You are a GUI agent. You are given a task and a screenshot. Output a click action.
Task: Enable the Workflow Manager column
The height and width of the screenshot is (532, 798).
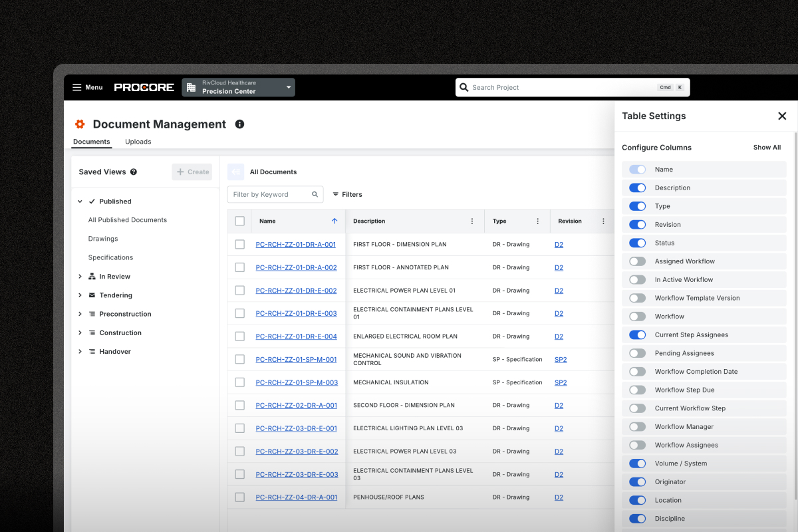pos(637,427)
